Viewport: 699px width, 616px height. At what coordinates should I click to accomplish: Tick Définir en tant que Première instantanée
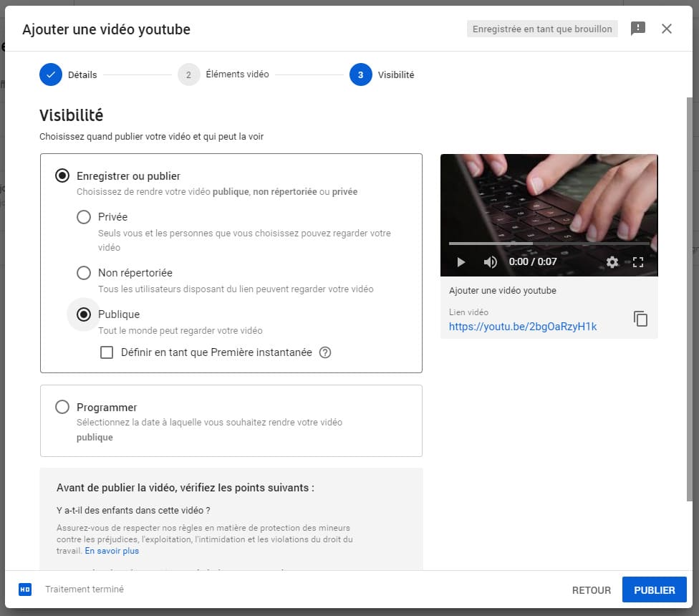coord(107,352)
